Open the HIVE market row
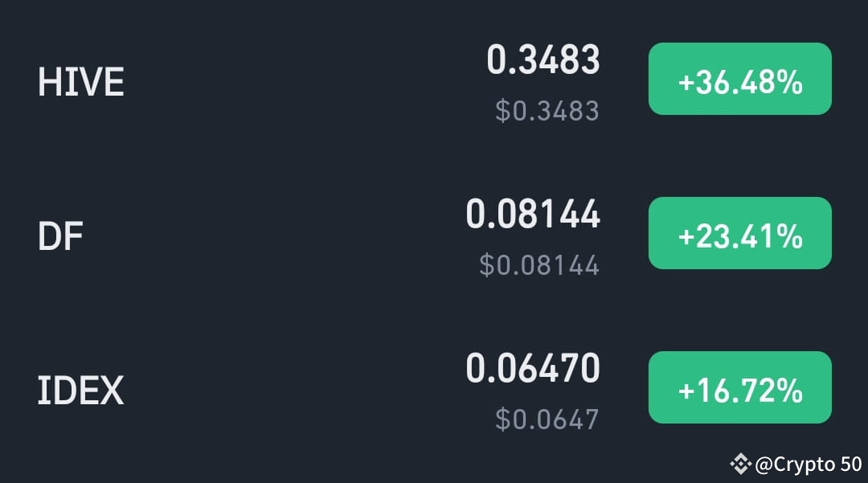This screenshot has width=868, height=483. [x=321, y=80]
